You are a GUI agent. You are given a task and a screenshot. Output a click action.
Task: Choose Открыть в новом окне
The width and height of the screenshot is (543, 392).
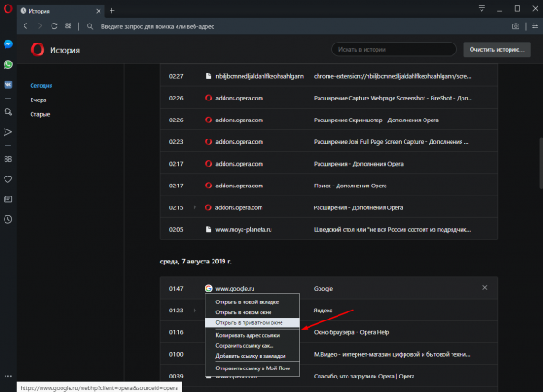click(x=252, y=312)
